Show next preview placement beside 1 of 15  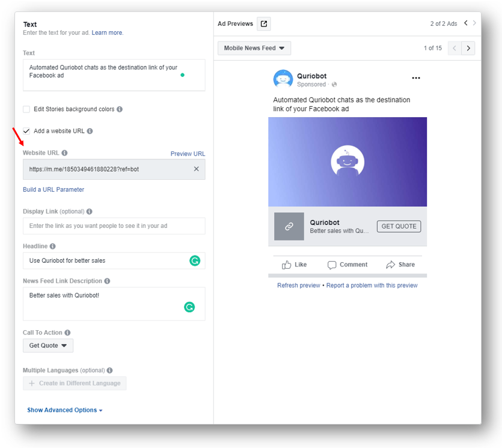[468, 48]
